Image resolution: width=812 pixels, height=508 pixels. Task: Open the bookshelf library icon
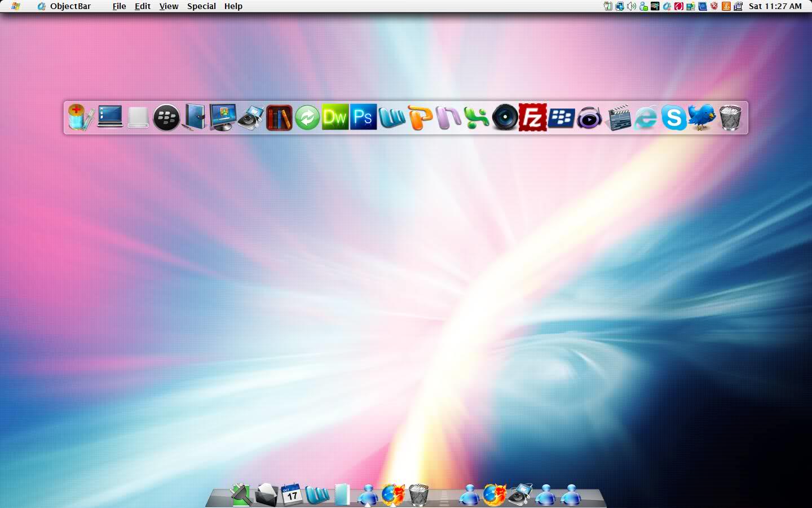point(279,117)
